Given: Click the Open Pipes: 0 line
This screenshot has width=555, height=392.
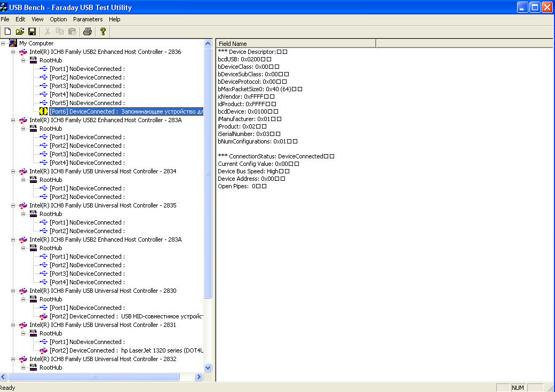Looking at the screenshot, I should [x=242, y=186].
